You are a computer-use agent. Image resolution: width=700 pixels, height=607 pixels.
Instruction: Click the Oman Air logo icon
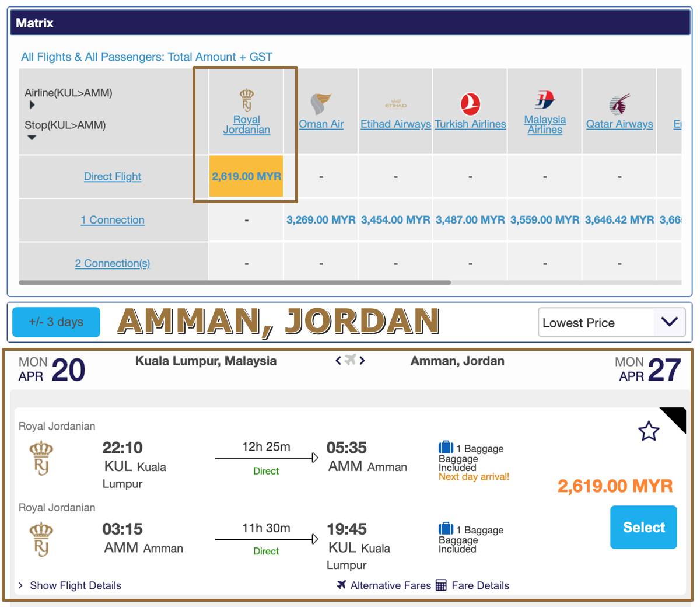click(x=320, y=104)
